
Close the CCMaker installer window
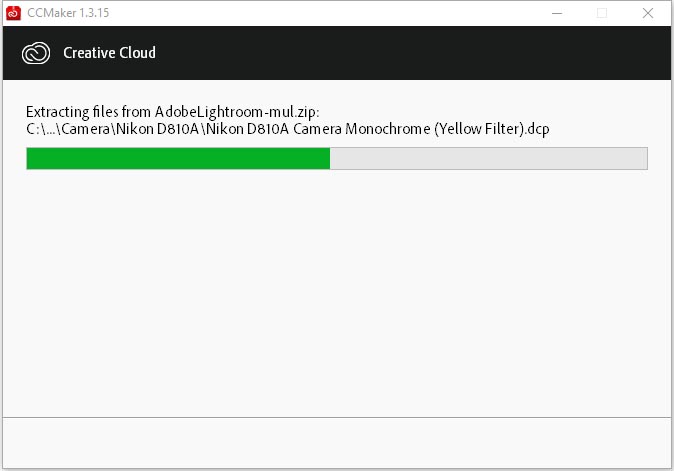pyautogui.click(x=648, y=13)
